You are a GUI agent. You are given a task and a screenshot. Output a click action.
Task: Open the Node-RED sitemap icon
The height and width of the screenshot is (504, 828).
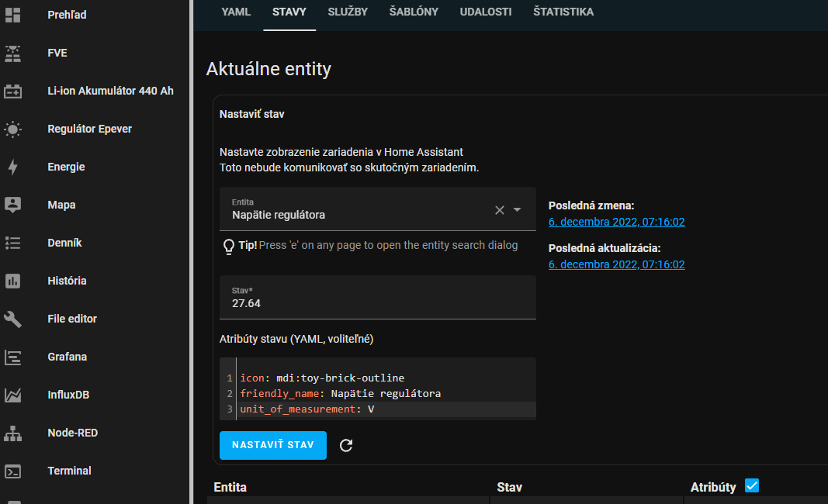pyautogui.click(x=13, y=433)
